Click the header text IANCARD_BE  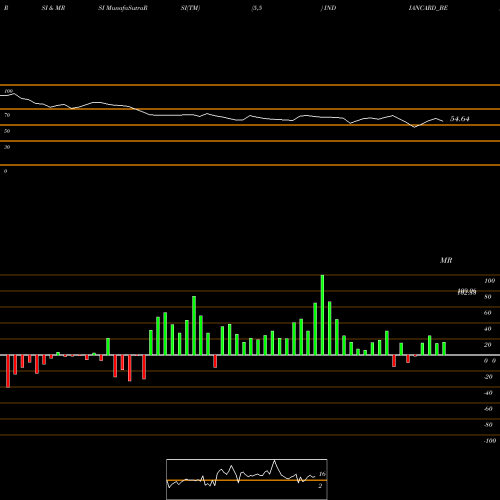tap(428, 8)
